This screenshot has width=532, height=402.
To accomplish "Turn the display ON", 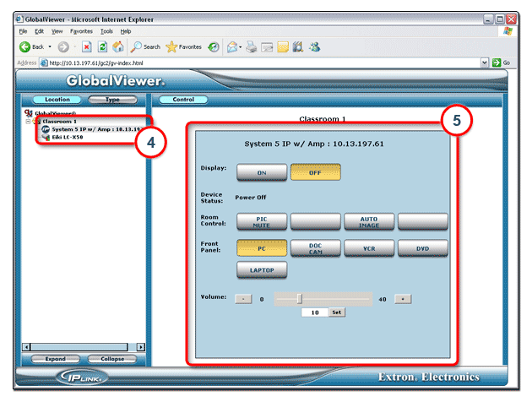I will click(261, 172).
